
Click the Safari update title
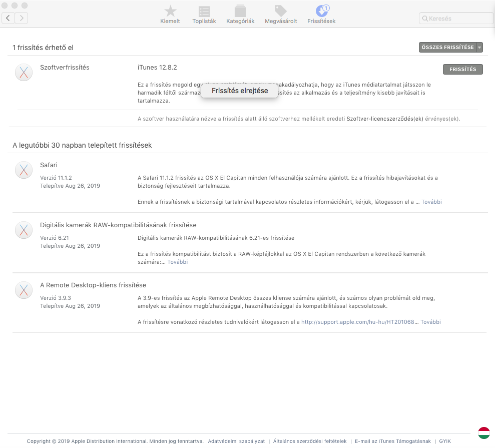click(49, 165)
